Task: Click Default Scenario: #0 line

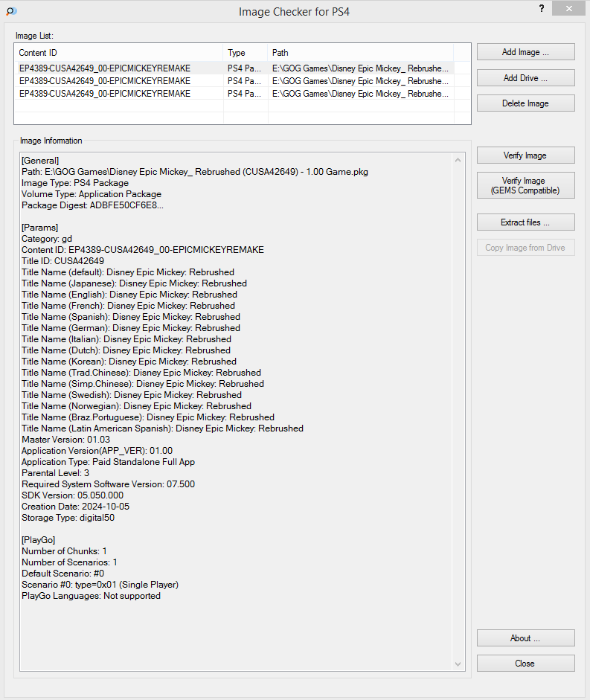Action: coord(63,574)
